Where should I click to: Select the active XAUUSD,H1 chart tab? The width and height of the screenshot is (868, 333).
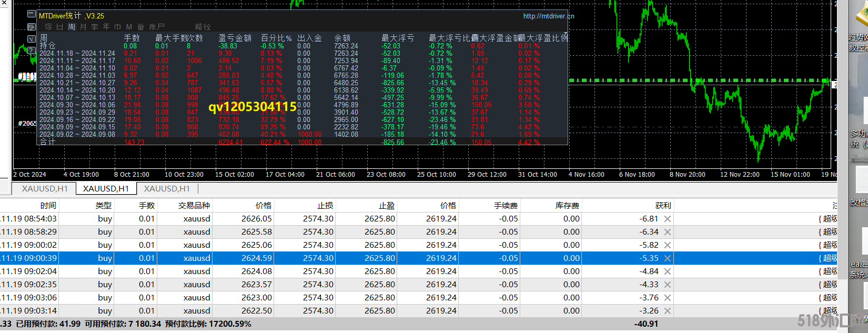pyautogui.click(x=106, y=188)
